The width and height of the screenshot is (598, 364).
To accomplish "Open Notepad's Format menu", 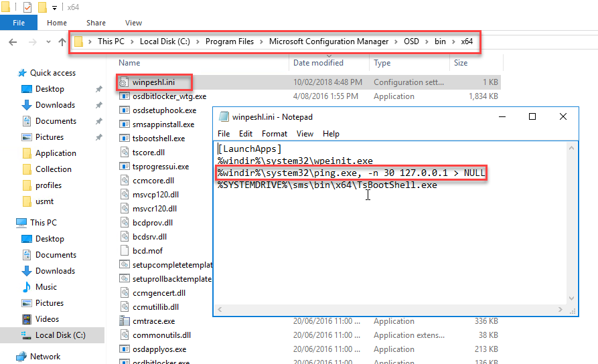I will 275,134.
